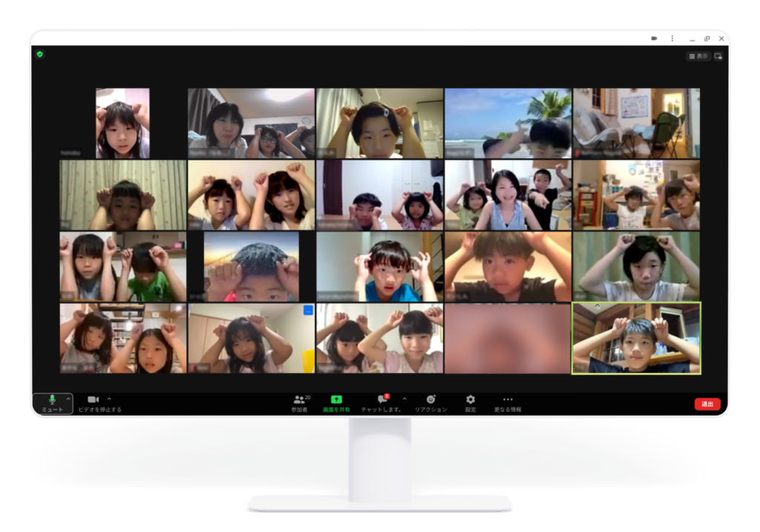This screenshot has width=760, height=532.
Task: Click the blurred participant video tile
Action: pyautogui.click(x=508, y=338)
